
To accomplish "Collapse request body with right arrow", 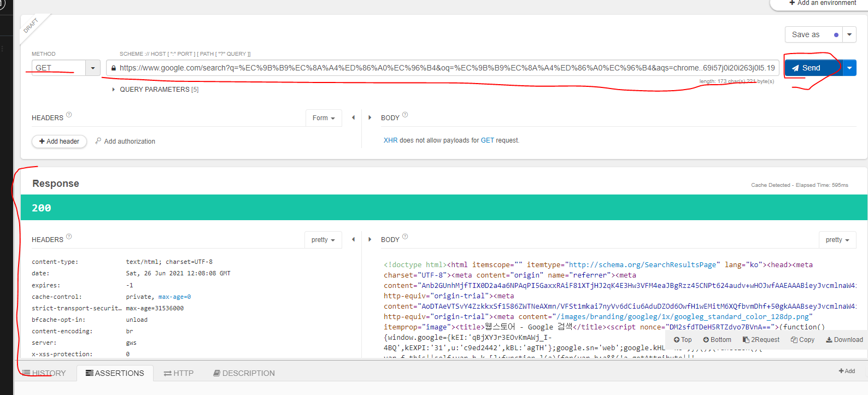I will pyautogui.click(x=370, y=117).
